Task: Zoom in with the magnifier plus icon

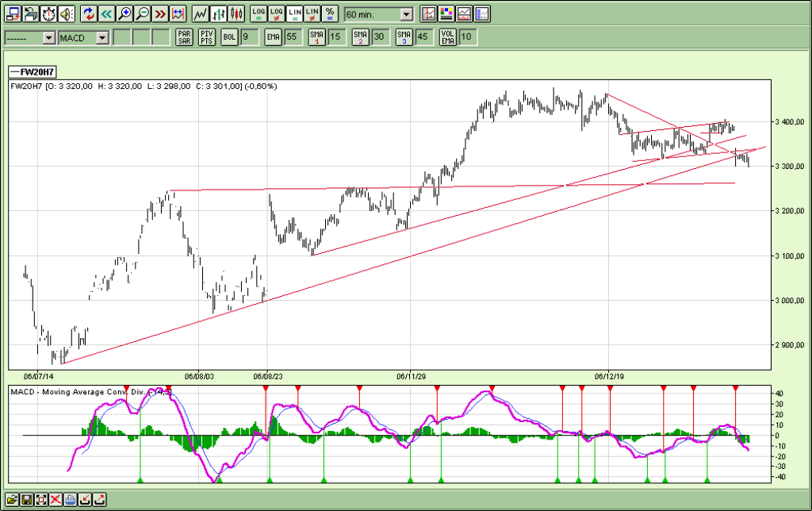Action: (124, 13)
